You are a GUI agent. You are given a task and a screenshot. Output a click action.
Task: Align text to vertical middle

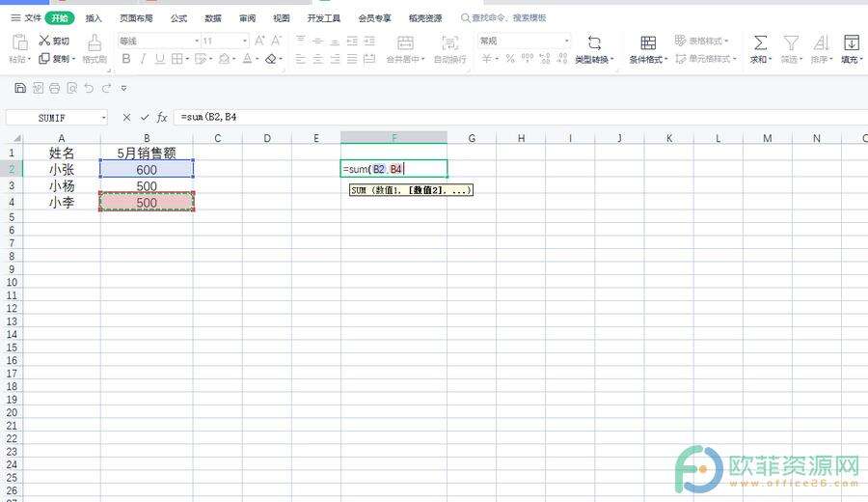click(317, 41)
